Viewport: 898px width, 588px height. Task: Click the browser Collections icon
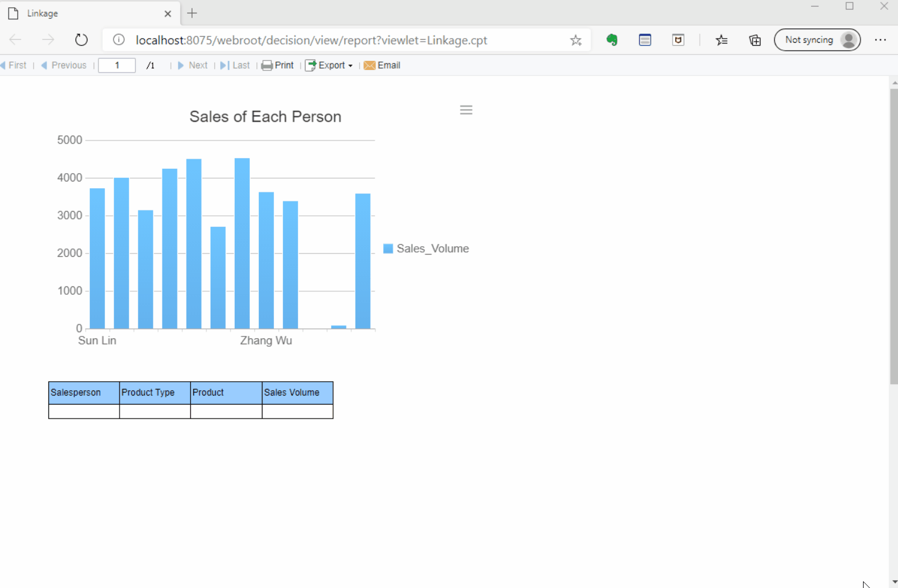point(754,40)
